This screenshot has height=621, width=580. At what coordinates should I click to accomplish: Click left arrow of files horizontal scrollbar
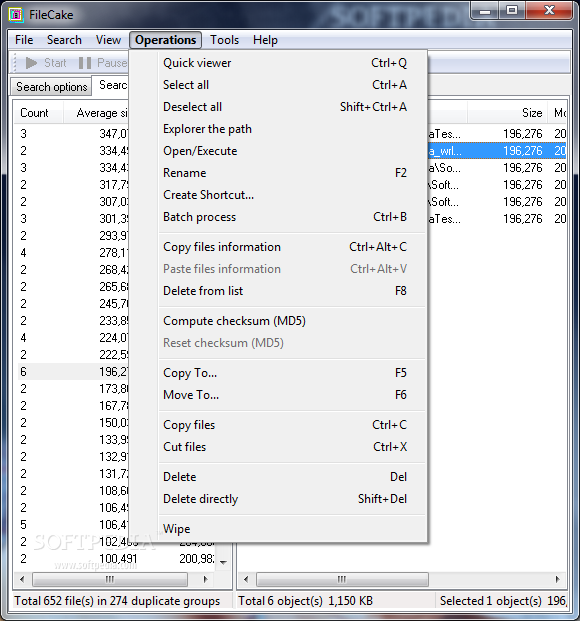[246, 579]
